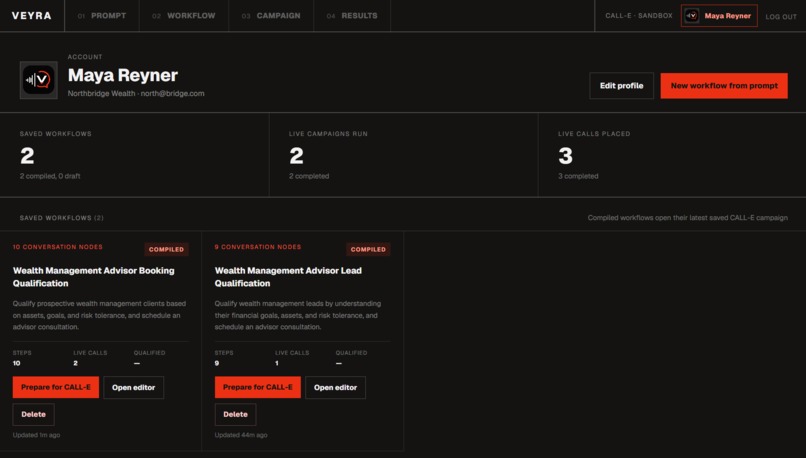Click the large Veyra profile avatar
Image resolution: width=806 pixels, height=458 pixels.
(39, 80)
